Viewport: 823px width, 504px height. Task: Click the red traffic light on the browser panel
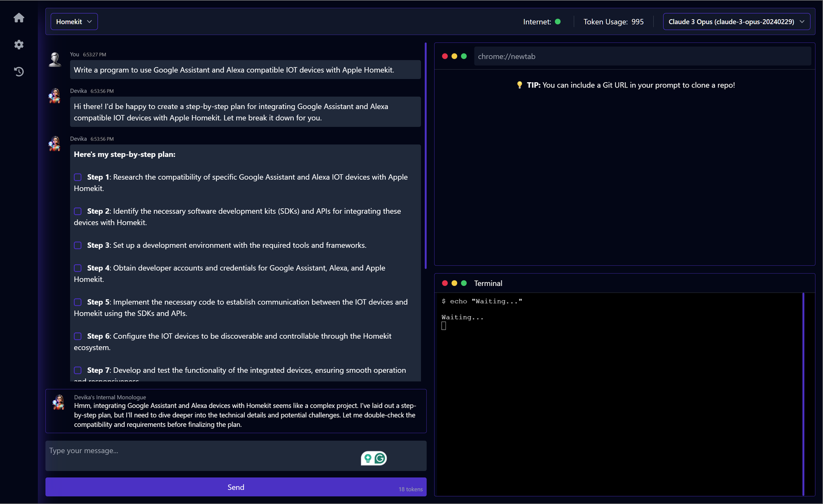click(x=444, y=56)
